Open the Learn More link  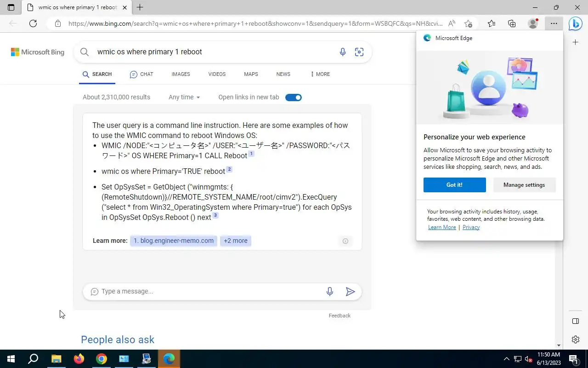442,227
